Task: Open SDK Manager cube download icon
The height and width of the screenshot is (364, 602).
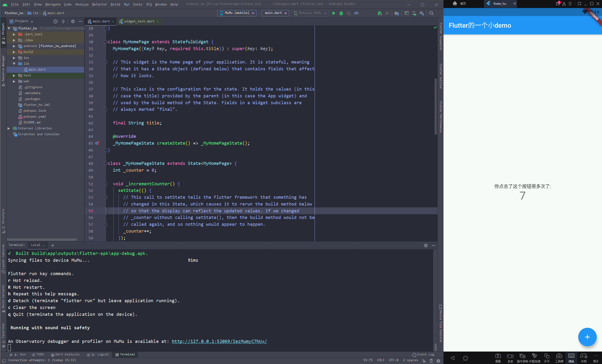Action: (422, 13)
